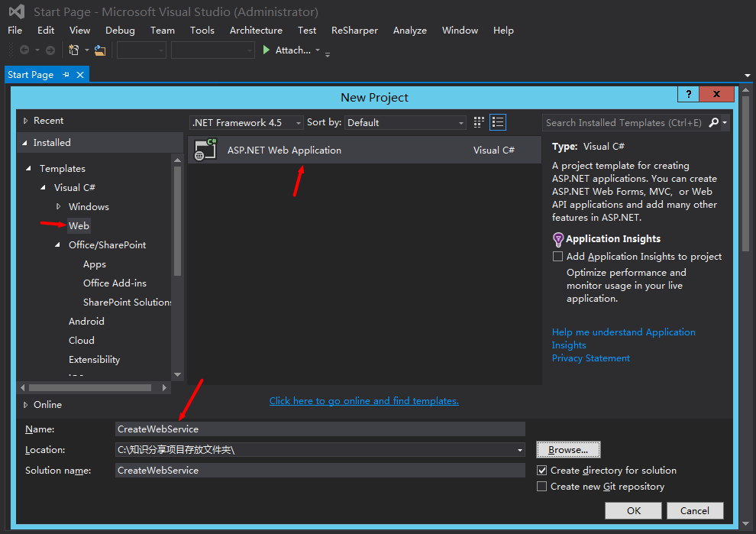Click the ASP.NET Web Application template icon
756x534 pixels.
tap(205, 150)
